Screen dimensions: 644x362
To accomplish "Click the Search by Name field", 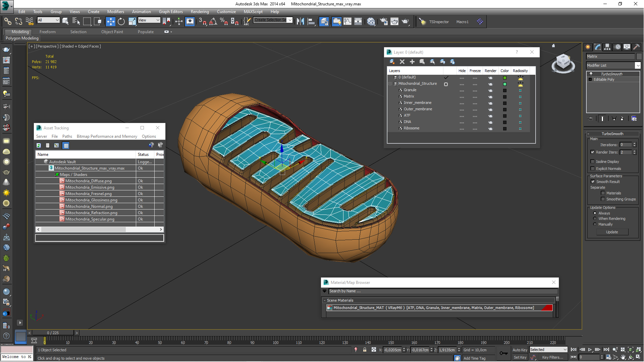I will point(443,291).
